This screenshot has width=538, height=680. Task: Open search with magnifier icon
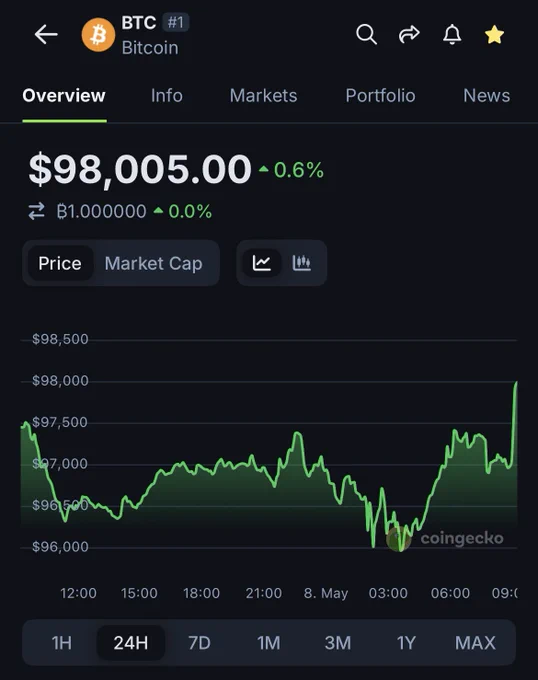pos(366,34)
